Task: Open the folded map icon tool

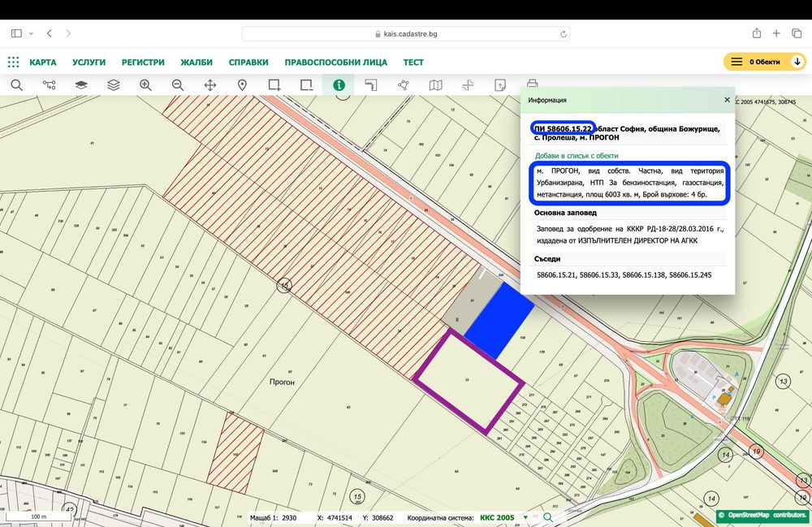Action: [435, 84]
